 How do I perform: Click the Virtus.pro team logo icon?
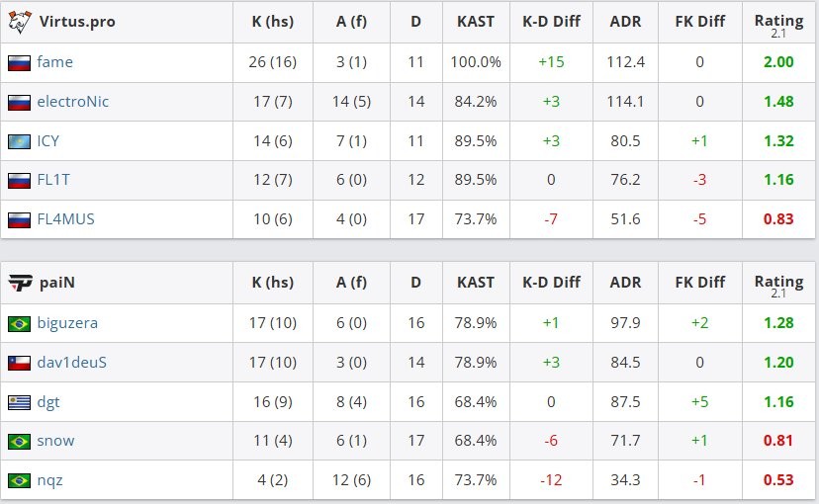pos(19,22)
